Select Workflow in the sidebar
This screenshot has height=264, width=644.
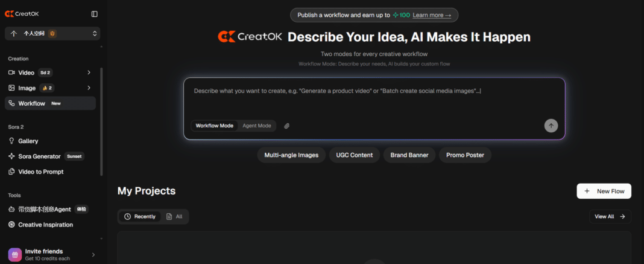tap(31, 103)
